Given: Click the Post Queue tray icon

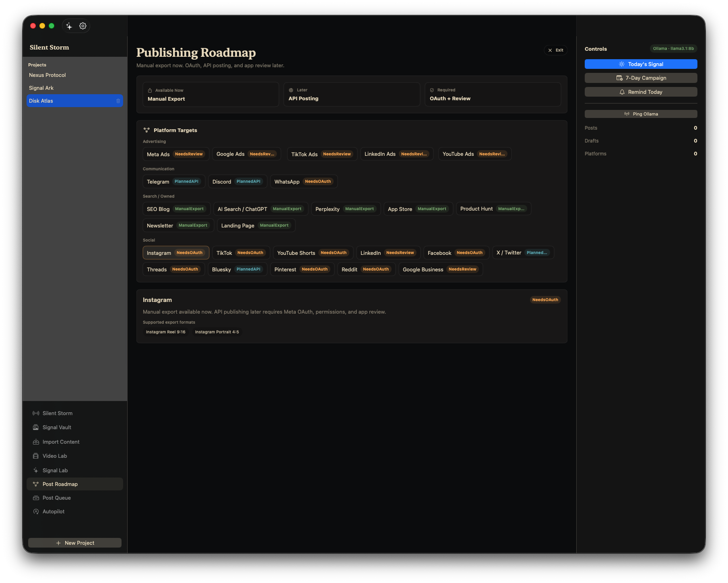Looking at the screenshot, I should (36, 498).
